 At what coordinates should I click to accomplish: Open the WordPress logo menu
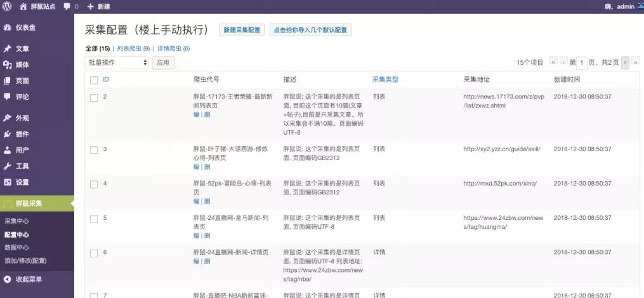tap(7, 6)
